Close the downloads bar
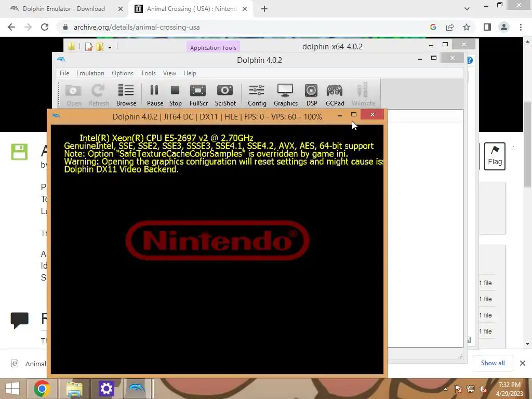This screenshot has width=532, height=399. [x=523, y=363]
